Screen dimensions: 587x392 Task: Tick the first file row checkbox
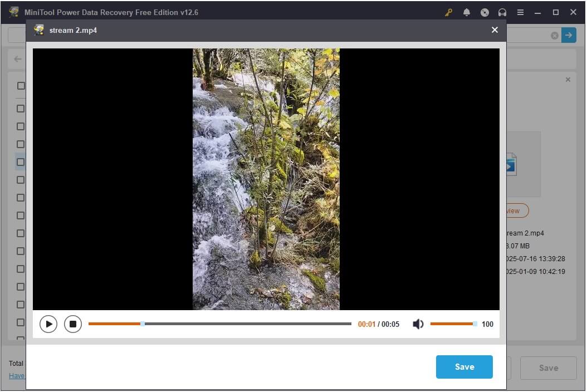click(x=21, y=109)
